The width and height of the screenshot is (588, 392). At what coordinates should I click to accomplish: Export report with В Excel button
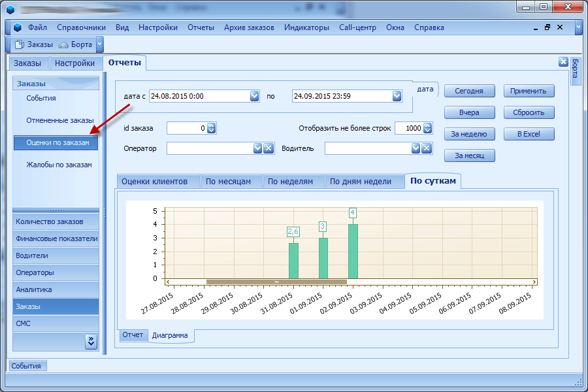pos(529,134)
